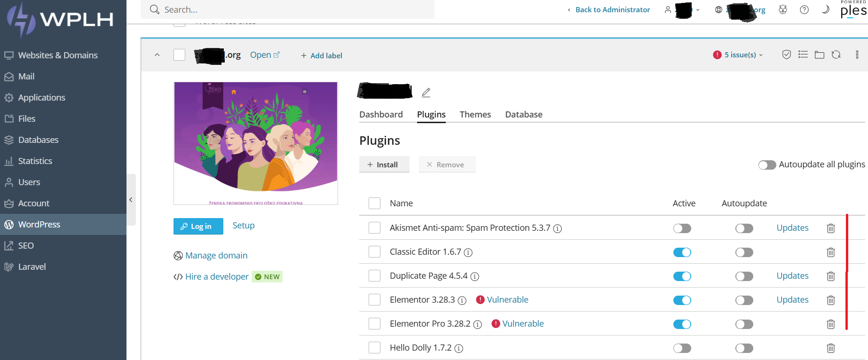Click Hire a developer link
Viewport: 868px width, 360px height.
point(217,276)
